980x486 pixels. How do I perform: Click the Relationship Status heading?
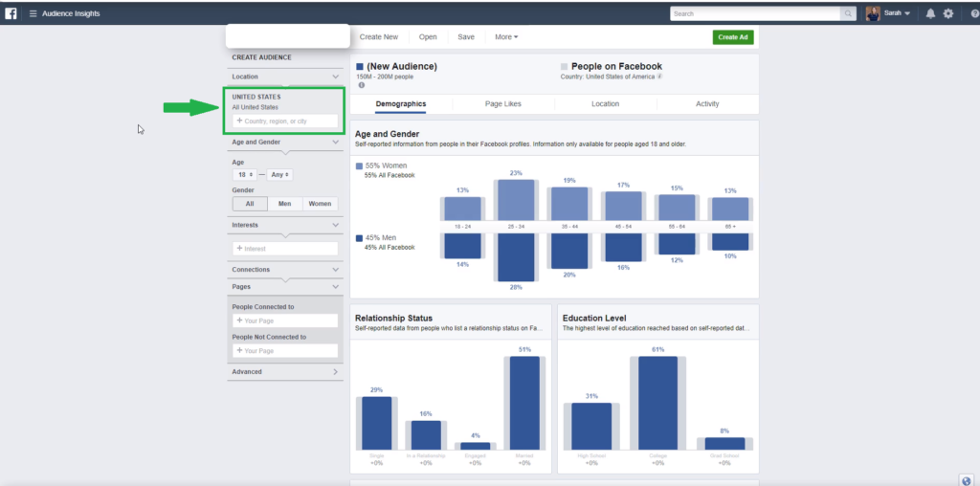tap(393, 318)
